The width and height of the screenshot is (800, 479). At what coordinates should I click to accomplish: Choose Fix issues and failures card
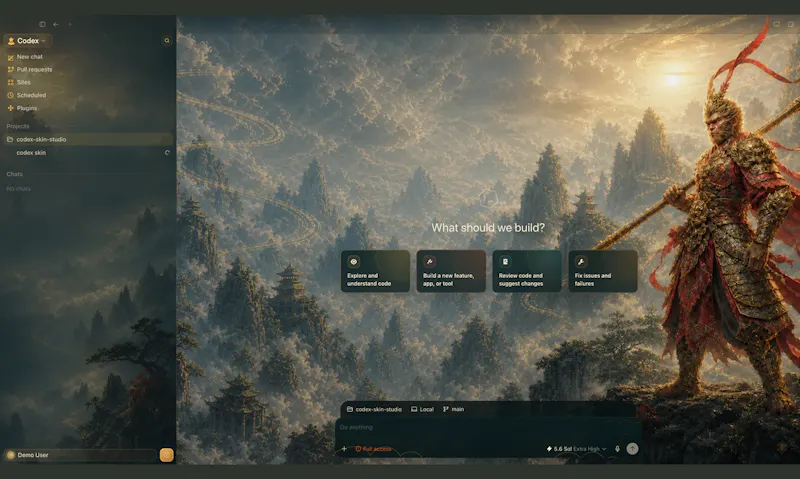coord(603,271)
